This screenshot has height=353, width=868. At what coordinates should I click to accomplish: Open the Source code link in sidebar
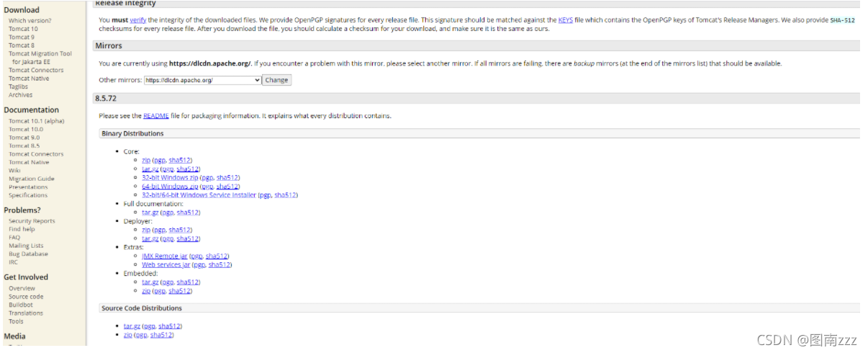(x=26, y=297)
